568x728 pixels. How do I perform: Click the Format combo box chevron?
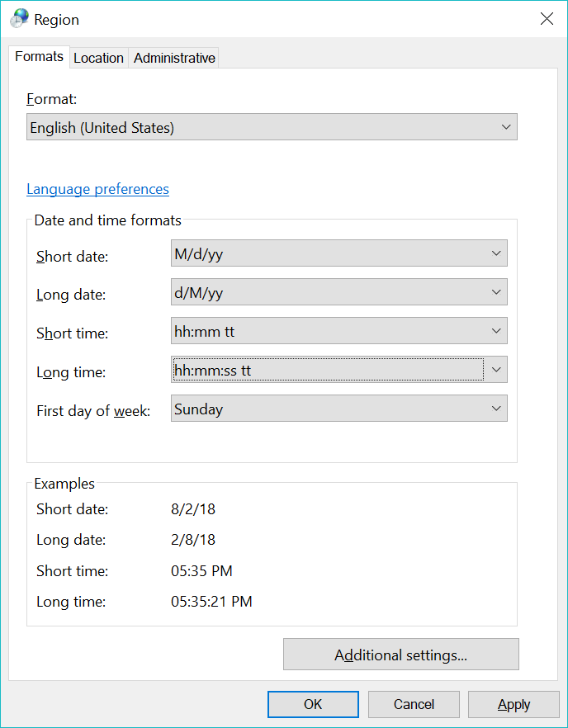(506, 127)
